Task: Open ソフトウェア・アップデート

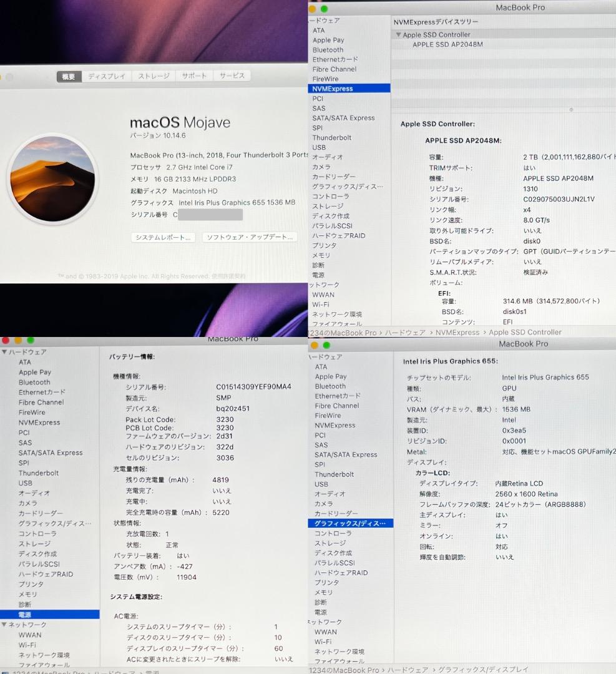Action: [250, 237]
